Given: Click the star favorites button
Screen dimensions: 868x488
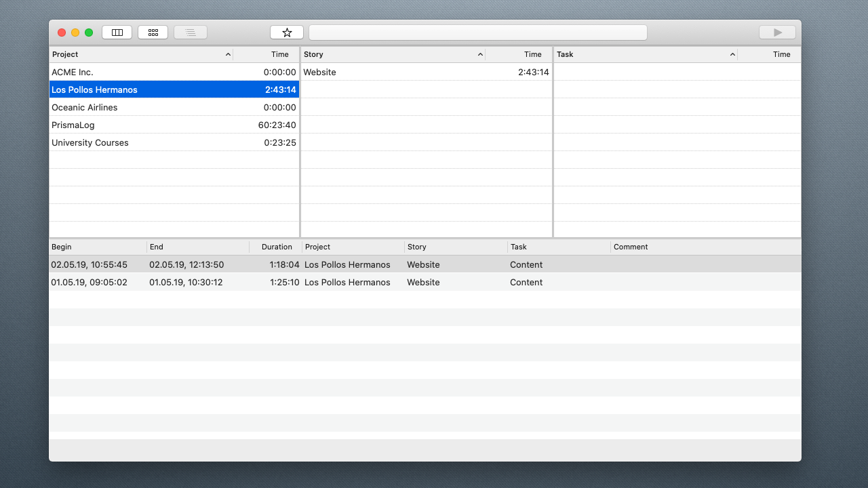Looking at the screenshot, I should (x=287, y=32).
